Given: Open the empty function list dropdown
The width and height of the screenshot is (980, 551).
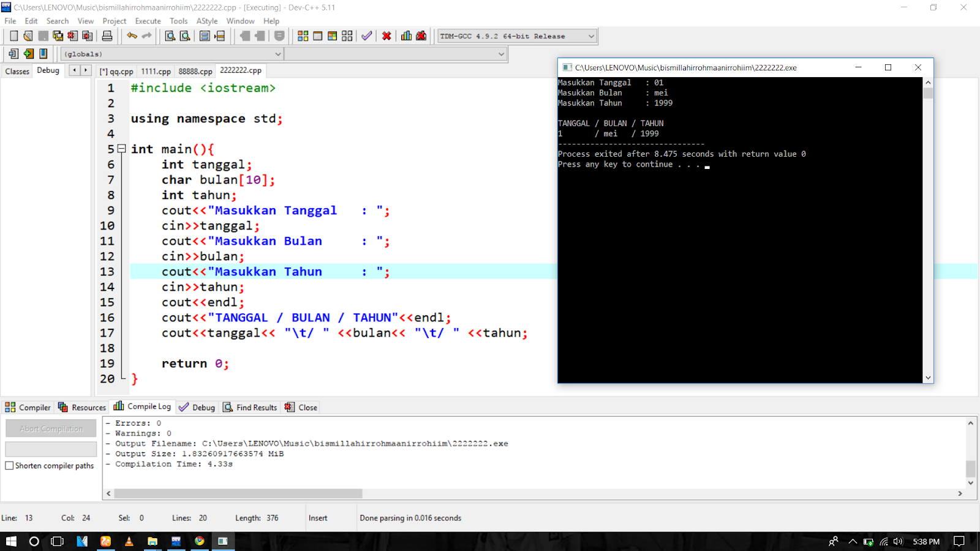Looking at the screenshot, I should (396, 54).
